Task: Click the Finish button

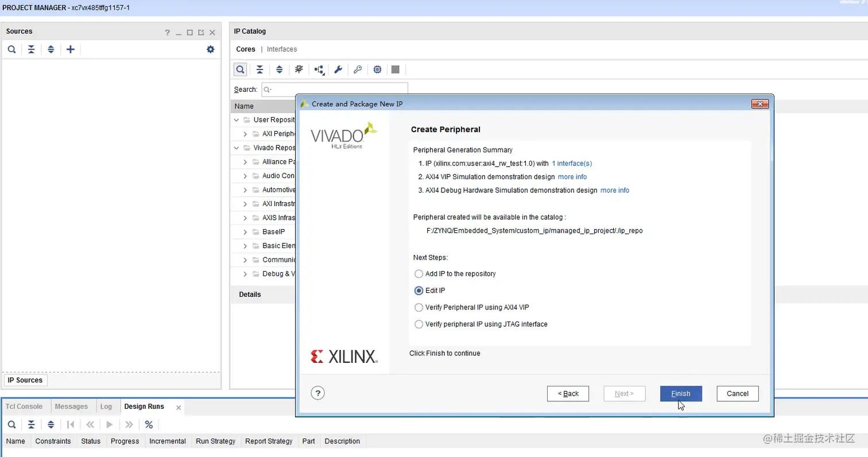Action: tap(681, 393)
